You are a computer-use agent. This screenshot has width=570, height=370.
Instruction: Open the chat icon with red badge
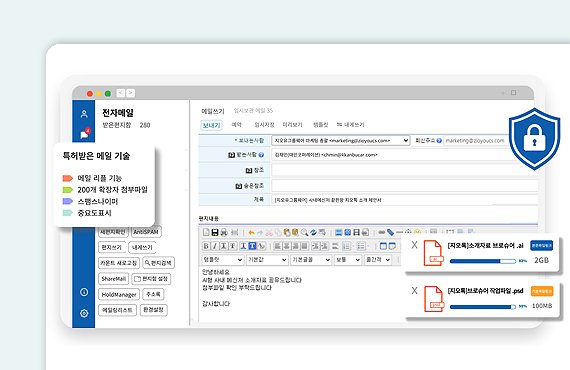[85, 134]
